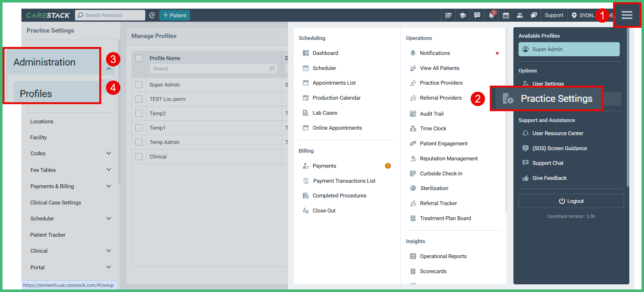Expand the Payments & Billing section
644x292 pixels.
coord(109,186)
